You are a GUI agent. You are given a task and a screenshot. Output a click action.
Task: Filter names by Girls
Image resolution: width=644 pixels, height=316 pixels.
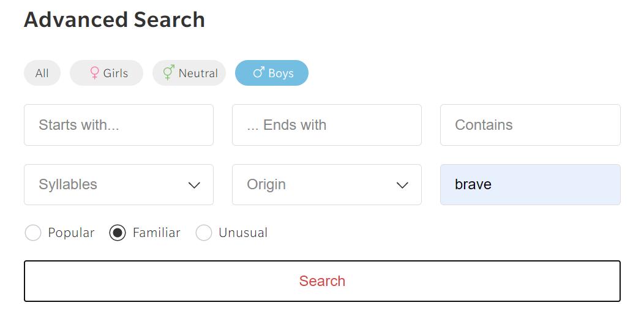[x=107, y=73]
